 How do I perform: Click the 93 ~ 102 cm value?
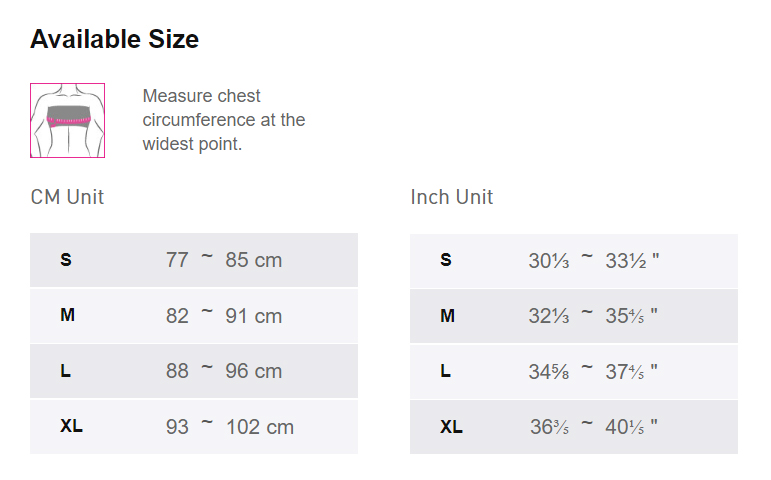pyautogui.click(x=230, y=427)
